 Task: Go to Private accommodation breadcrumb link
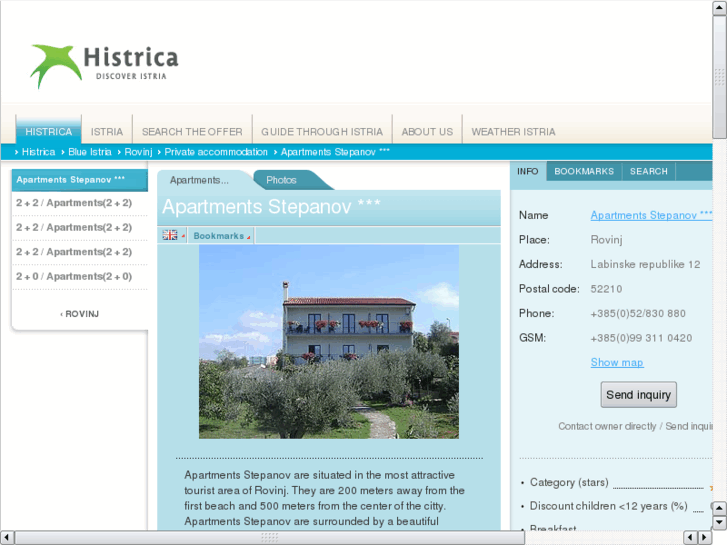(x=216, y=152)
